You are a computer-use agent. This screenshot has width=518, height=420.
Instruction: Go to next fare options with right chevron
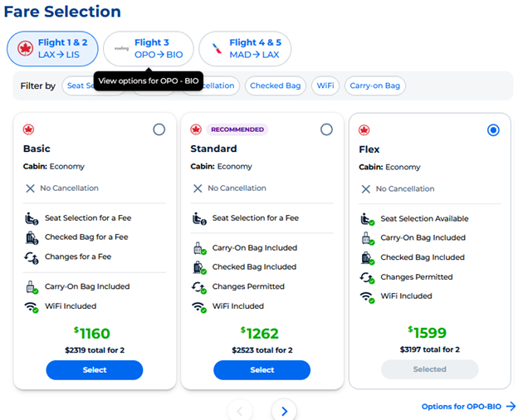[x=284, y=411]
